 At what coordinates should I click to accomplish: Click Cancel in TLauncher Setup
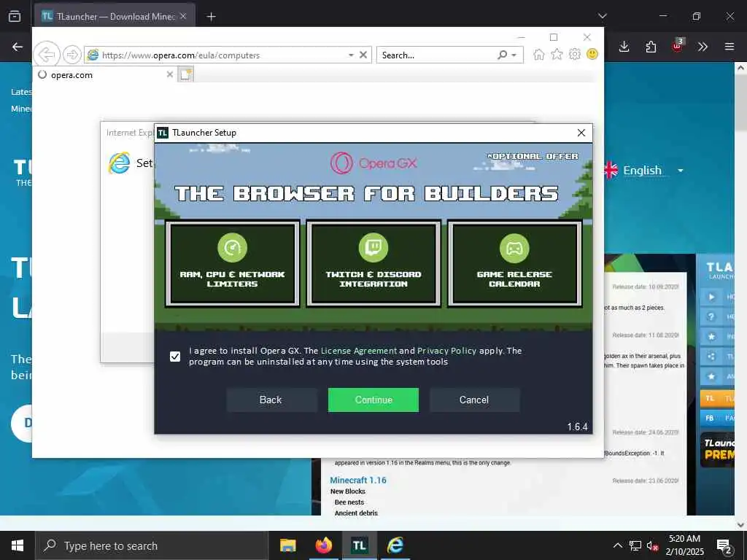[x=474, y=400]
